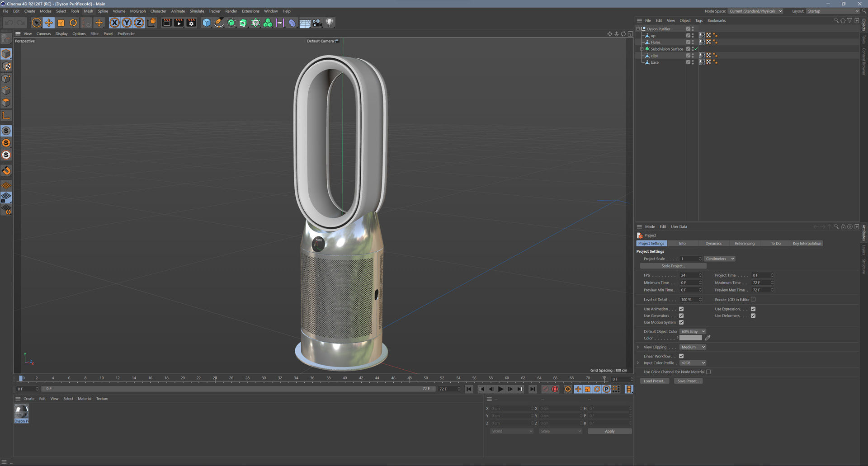Click the Extrude generator icon

point(243,23)
